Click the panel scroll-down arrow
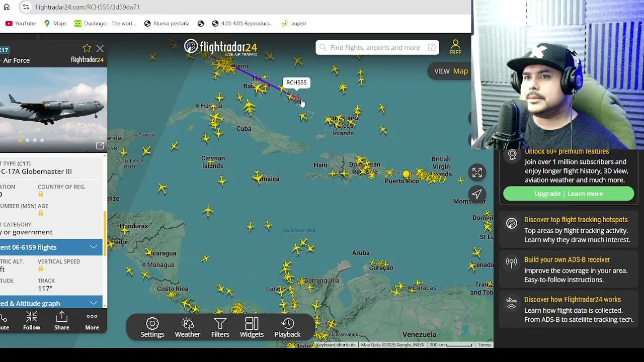644x362 pixels. (105, 305)
